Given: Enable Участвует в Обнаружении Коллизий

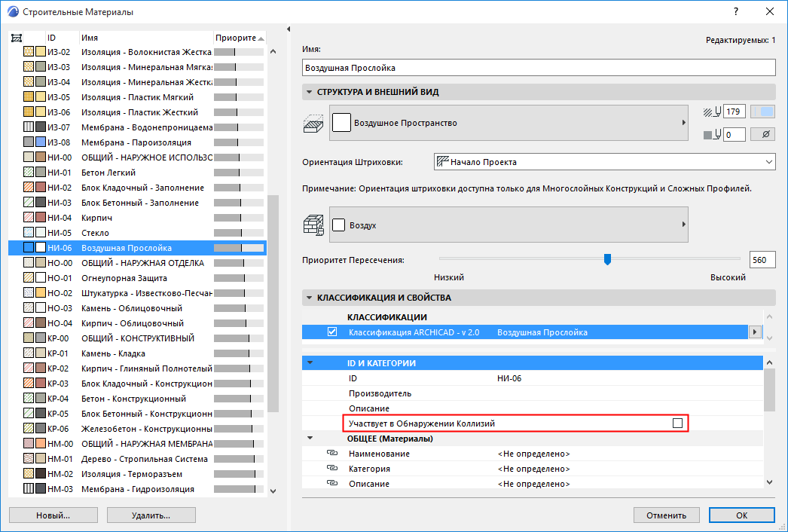Looking at the screenshot, I should pyautogui.click(x=677, y=423).
